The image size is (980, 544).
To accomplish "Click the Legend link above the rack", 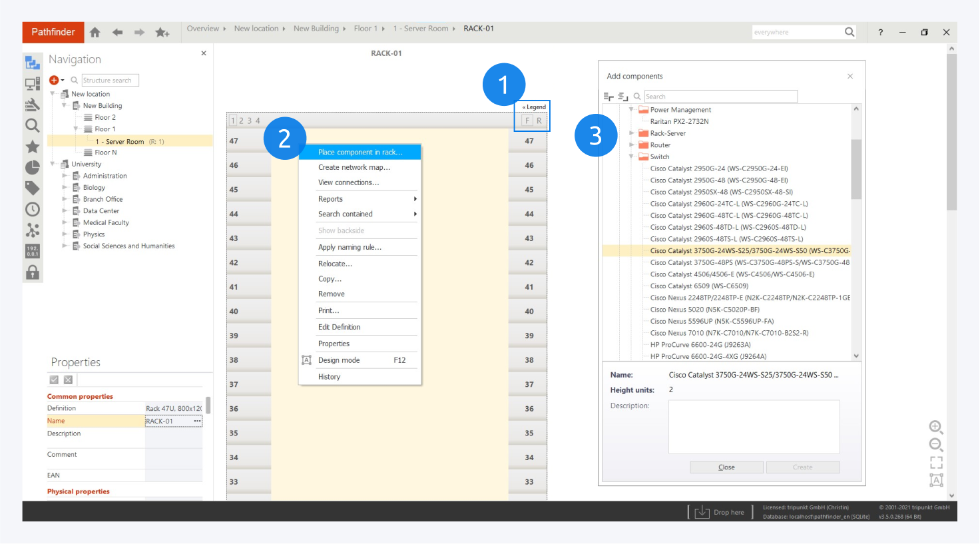I will (x=535, y=107).
